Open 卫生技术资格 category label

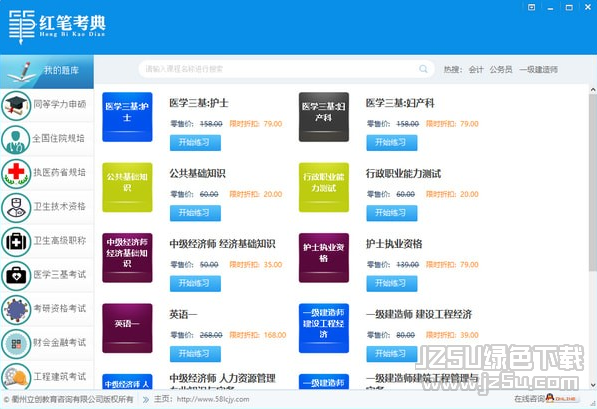pos(60,206)
